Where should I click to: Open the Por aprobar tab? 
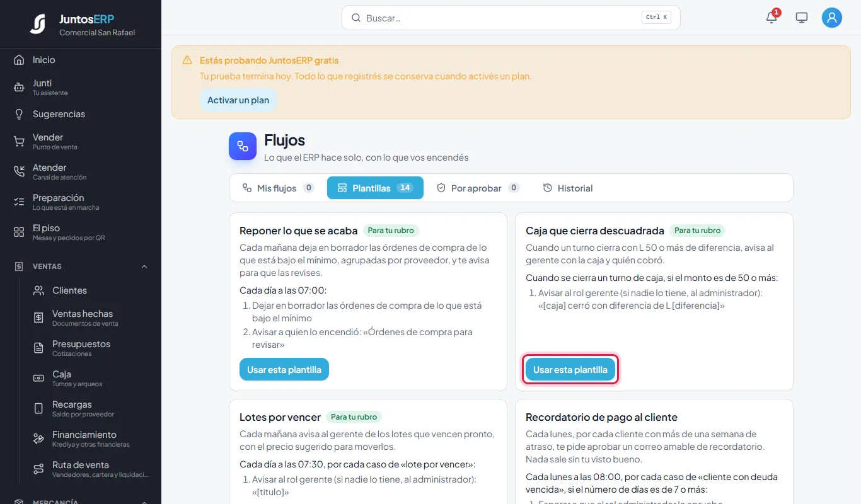tap(478, 188)
